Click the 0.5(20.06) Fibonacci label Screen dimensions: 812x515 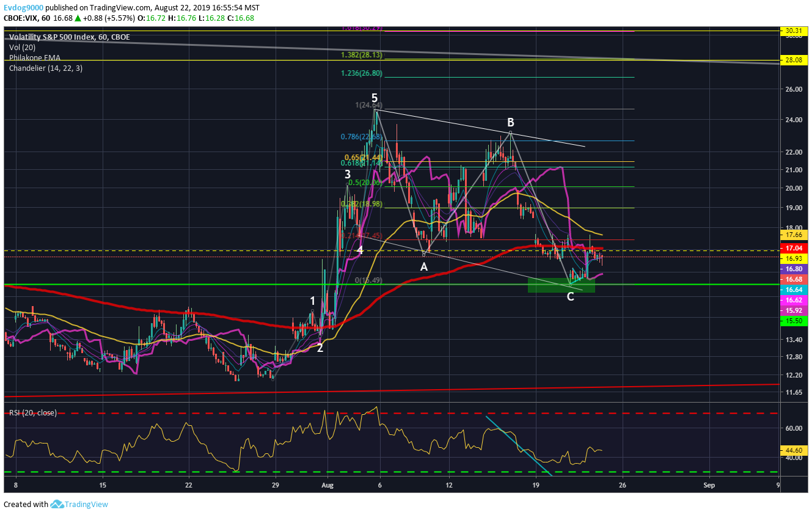click(x=365, y=183)
